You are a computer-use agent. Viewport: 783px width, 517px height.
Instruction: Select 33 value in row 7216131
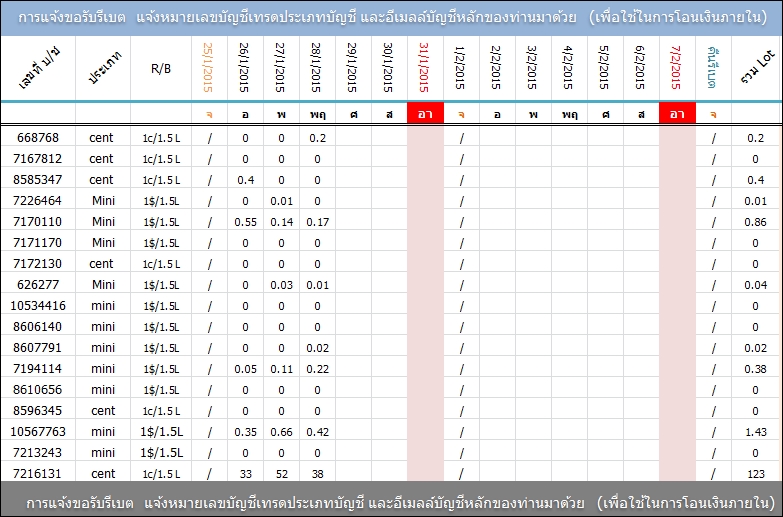click(245, 473)
